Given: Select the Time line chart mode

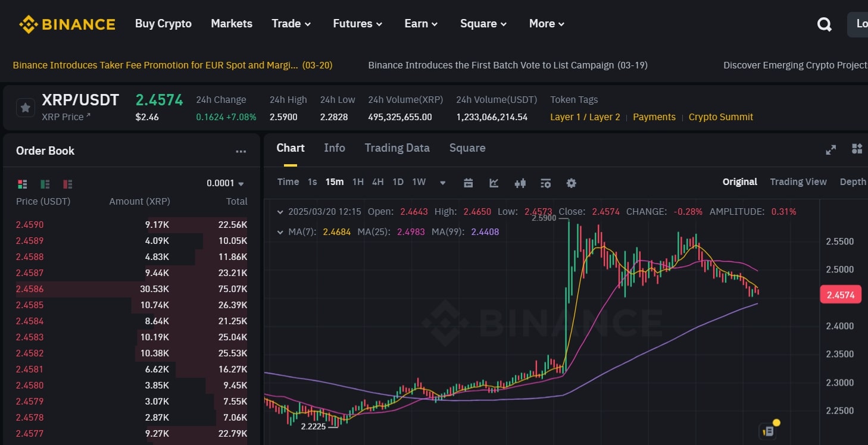Looking at the screenshot, I should click(x=288, y=182).
